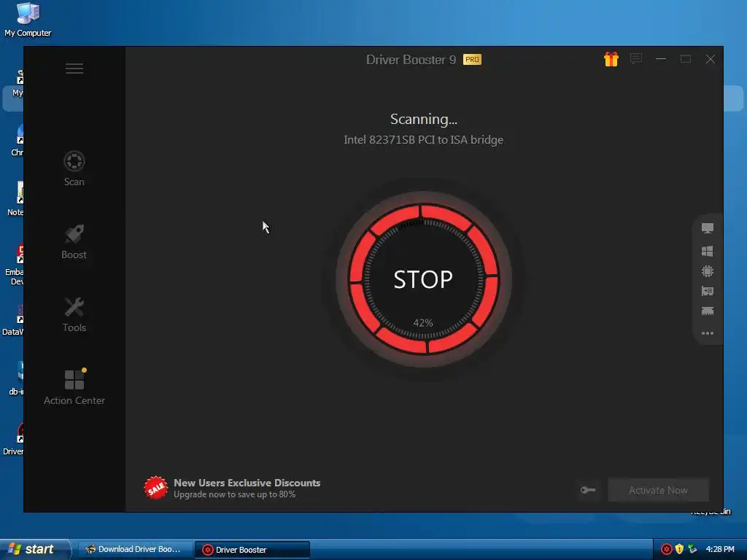This screenshot has height=560, width=747.
Task: Click the three-dots more icon in right panel
Action: click(x=708, y=332)
